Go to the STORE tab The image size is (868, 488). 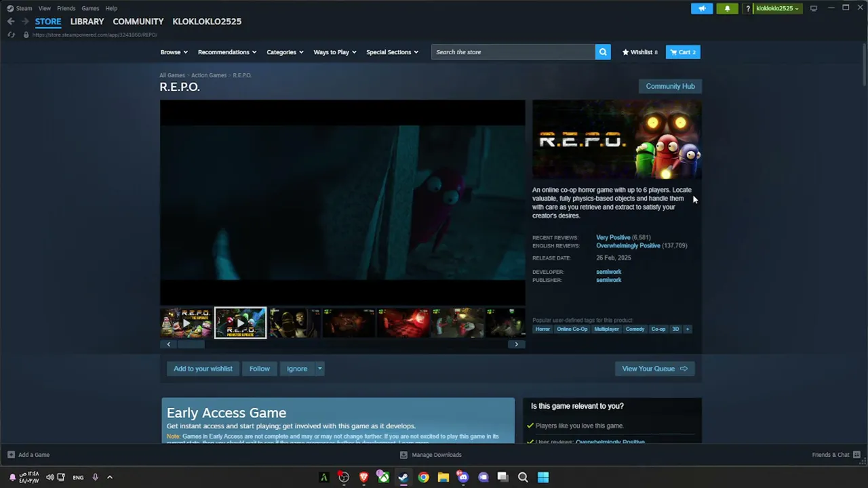click(48, 21)
